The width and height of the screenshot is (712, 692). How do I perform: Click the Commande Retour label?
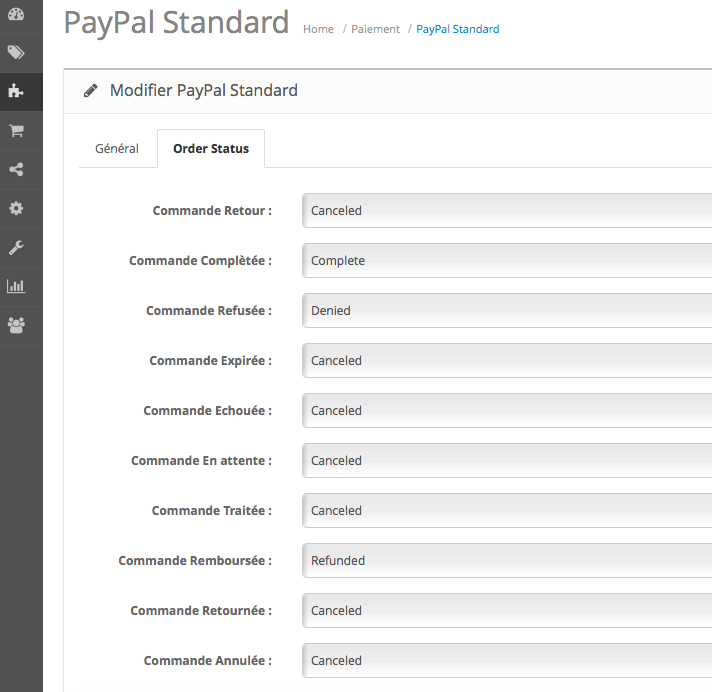coord(212,211)
